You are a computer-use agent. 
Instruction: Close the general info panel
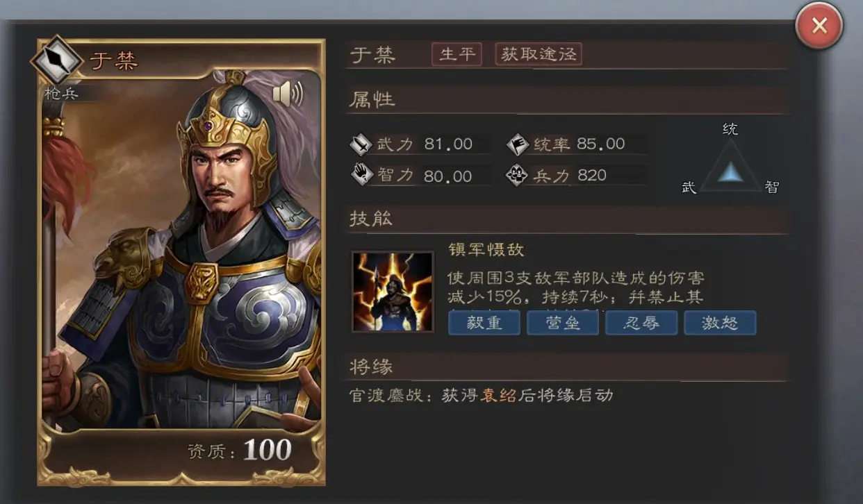click(x=819, y=26)
